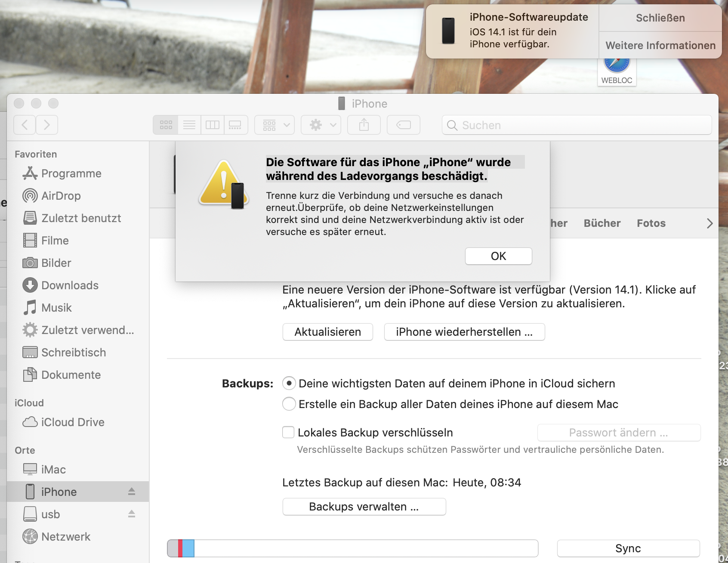Open iCloud Drive in the sidebar
The width and height of the screenshot is (728, 563).
click(78, 422)
